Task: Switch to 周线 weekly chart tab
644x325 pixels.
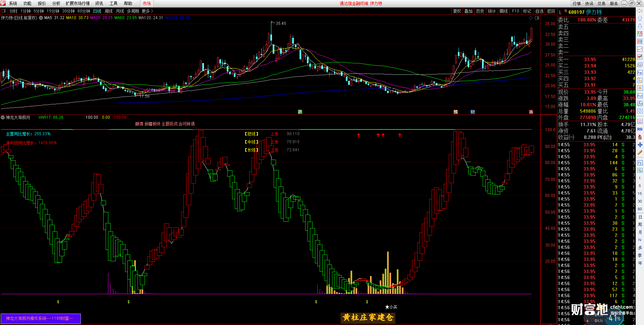Action: pos(109,11)
